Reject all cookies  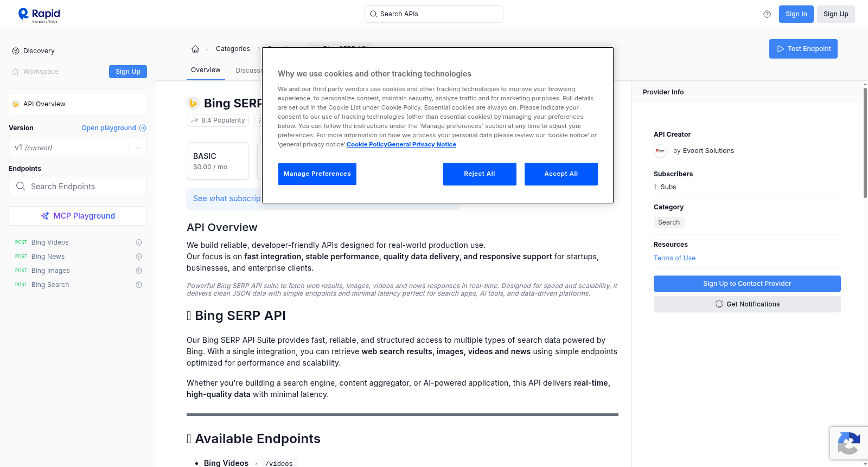pos(480,174)
